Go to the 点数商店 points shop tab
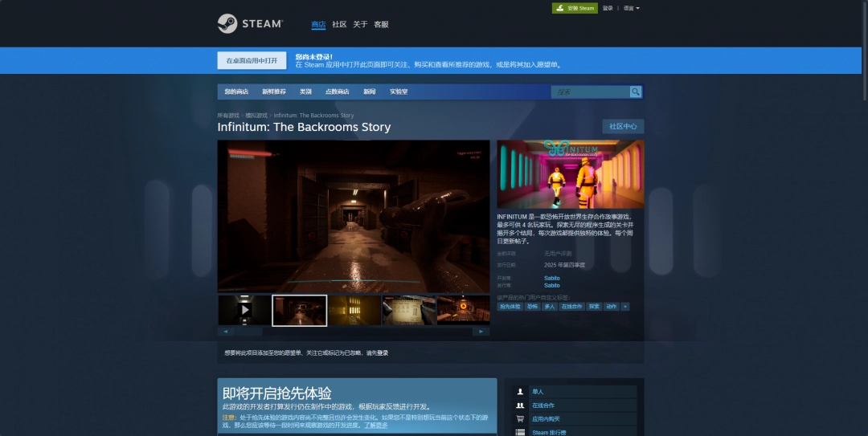 pyautogui.click(x=338, y=92)
